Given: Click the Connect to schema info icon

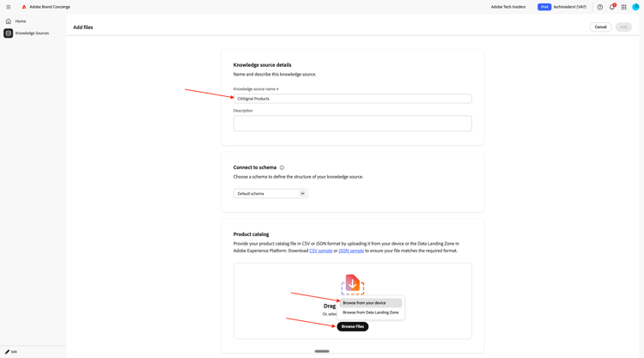Looking at the screenshot, I should click(282, 167).
